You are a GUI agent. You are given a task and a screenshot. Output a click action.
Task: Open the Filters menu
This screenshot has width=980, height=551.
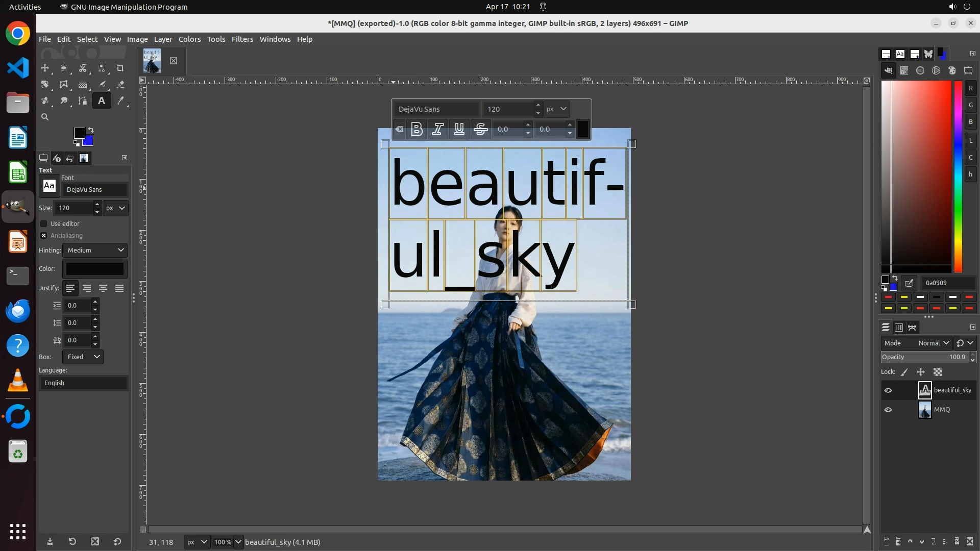(242, 39)
